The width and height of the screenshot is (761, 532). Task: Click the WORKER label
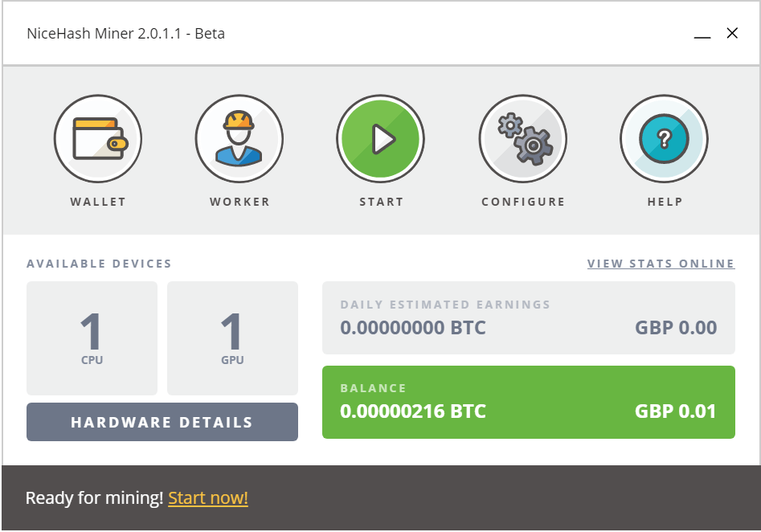click(239, 202)
